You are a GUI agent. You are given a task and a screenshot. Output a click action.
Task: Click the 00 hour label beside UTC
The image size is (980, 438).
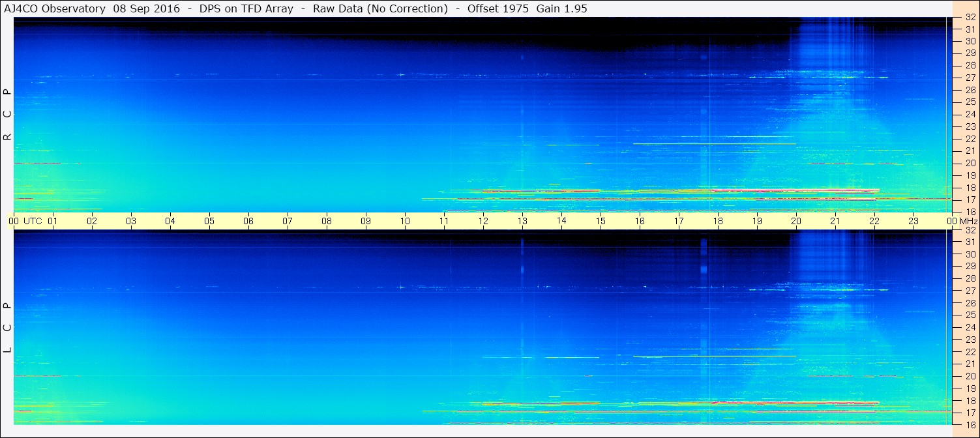14,221
